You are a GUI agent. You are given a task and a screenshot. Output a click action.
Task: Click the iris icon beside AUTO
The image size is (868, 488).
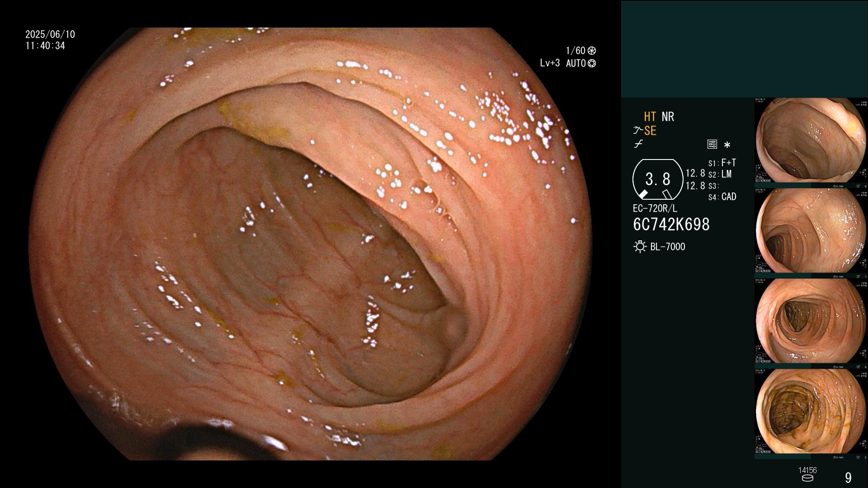[x=592, y=64]
